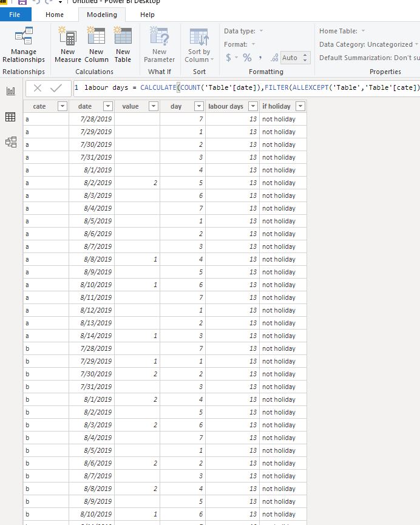Switch to Report view in sidebar
This screenshot has width=420, height=525.
(11, 90)
